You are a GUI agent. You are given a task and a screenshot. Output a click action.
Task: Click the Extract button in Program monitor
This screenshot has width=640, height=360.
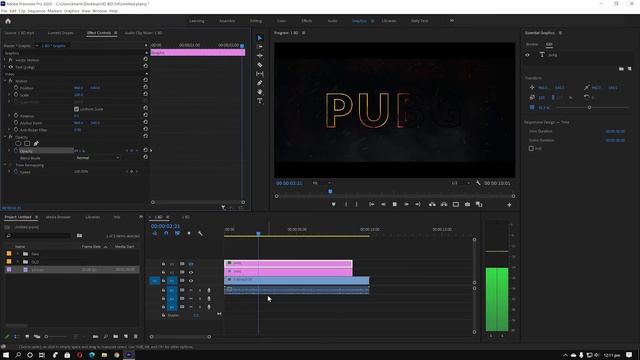(444, 204)
